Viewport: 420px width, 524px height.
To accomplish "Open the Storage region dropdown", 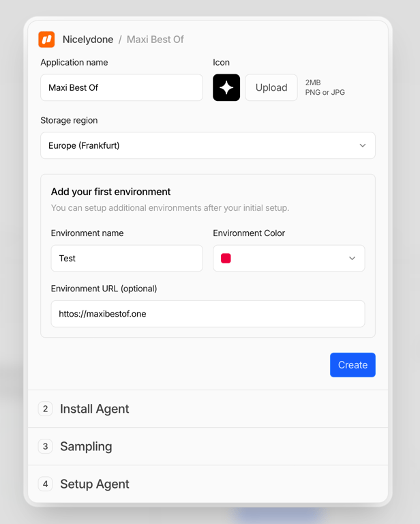I will click(208, 145).
